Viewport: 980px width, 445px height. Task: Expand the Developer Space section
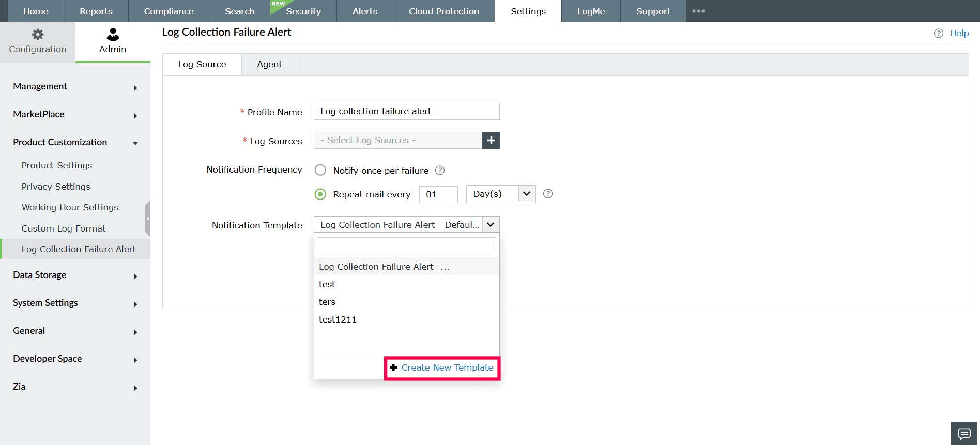click(75, 359)
